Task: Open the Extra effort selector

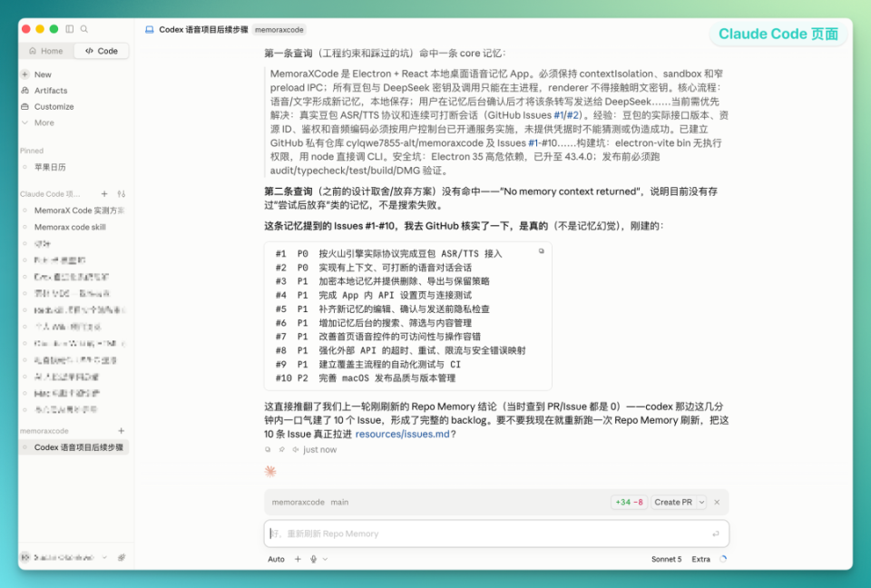Action: tap(700, 559)
